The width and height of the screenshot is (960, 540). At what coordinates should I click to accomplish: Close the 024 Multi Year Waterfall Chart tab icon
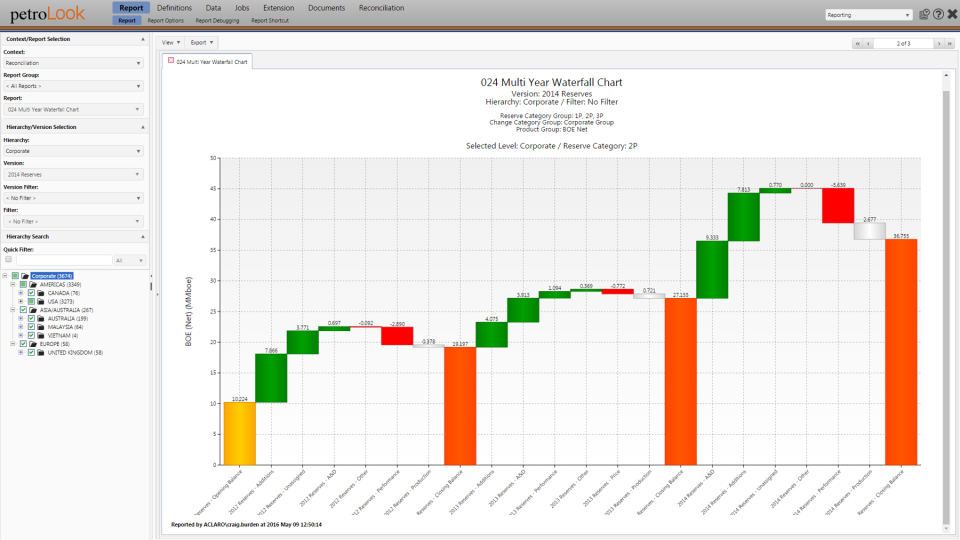[x=171, y=61]
